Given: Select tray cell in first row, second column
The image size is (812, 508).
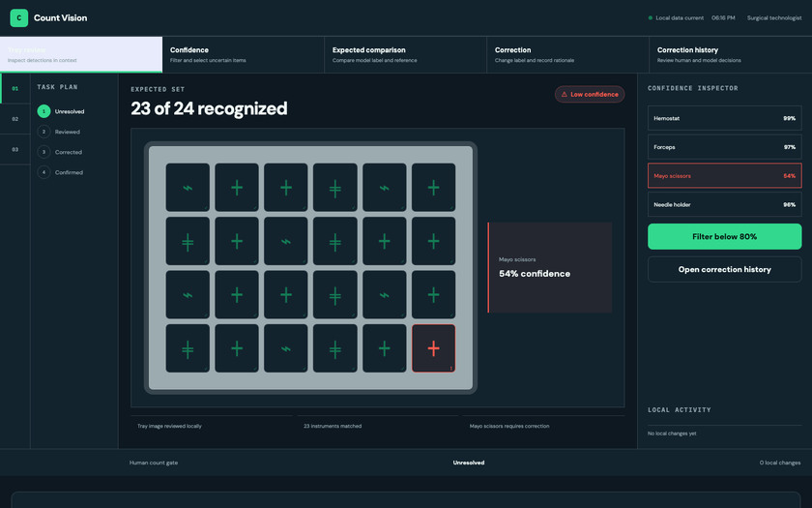Looking at the screenshot, I should point(237,187).
